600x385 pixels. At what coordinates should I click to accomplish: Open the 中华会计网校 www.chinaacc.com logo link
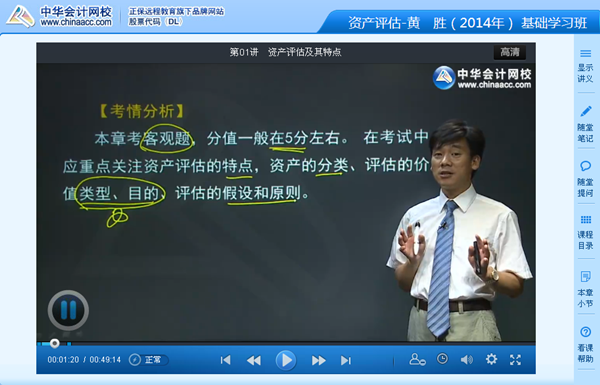tap(59, 16)
